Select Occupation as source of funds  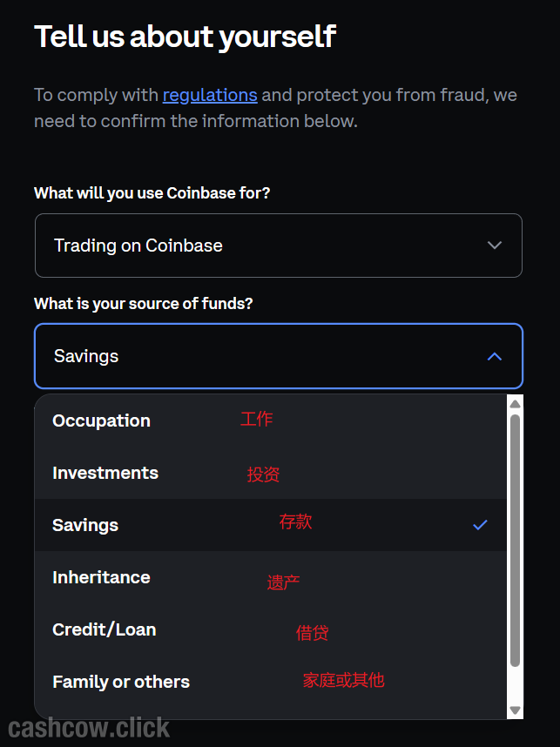(102, 421)
